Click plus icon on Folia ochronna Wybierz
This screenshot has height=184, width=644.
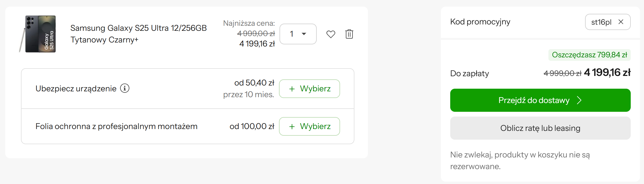click(292, 127)
